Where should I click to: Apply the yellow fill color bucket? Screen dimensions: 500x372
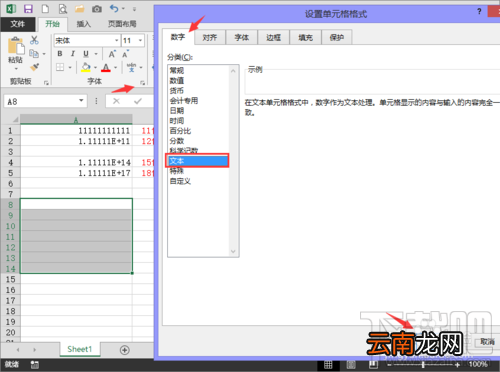[86, 67]
